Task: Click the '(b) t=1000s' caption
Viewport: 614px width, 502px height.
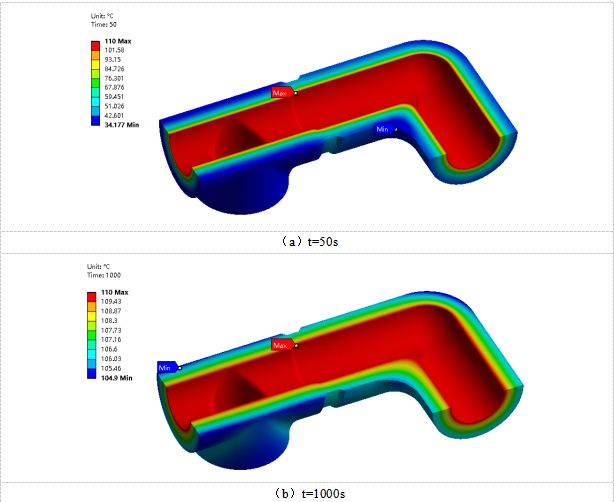Action: coord(309,493)
